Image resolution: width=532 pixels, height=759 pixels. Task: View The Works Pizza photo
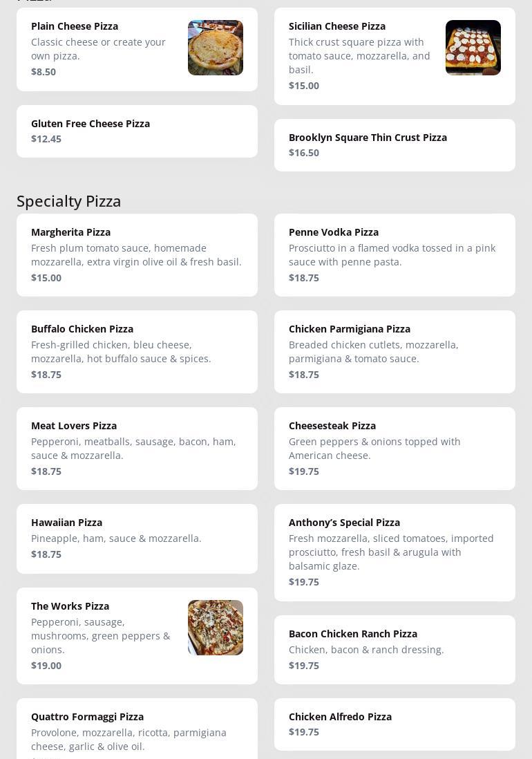(215, 628)
